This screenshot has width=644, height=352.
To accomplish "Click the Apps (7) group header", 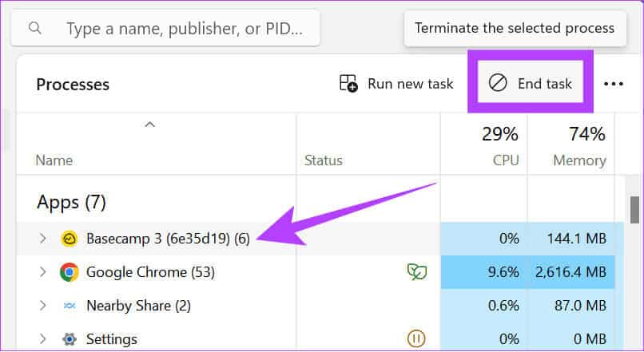I will (x=71, y=202).
